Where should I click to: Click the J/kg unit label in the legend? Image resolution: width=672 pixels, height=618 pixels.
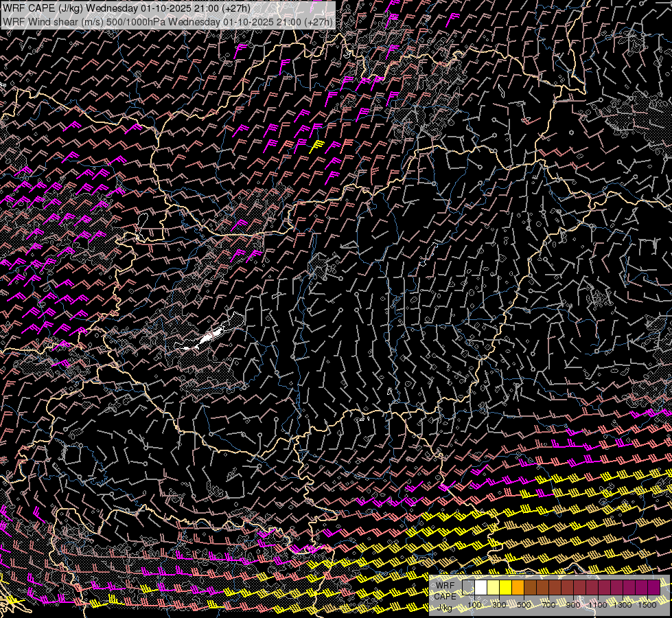click(444, 607)
